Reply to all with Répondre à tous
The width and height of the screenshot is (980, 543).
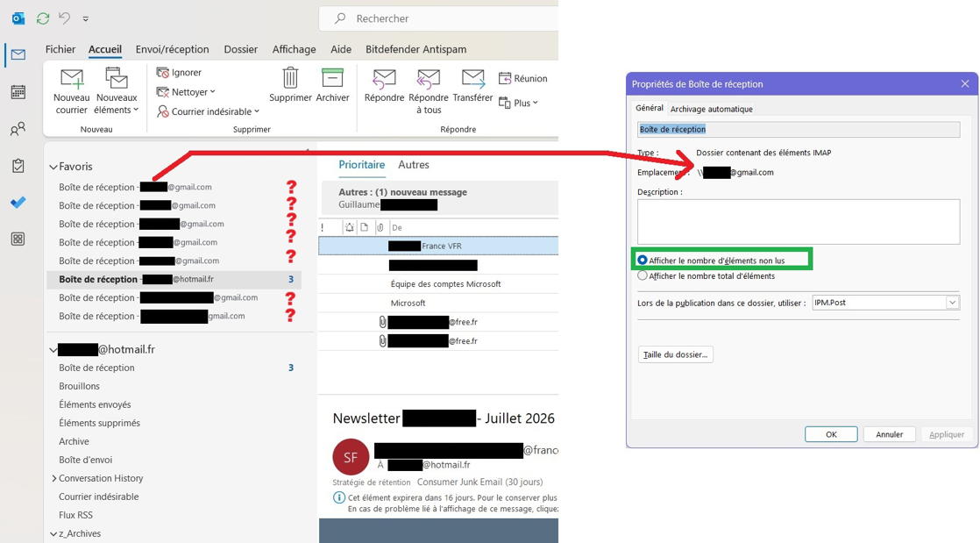click(x=429, y=91)
